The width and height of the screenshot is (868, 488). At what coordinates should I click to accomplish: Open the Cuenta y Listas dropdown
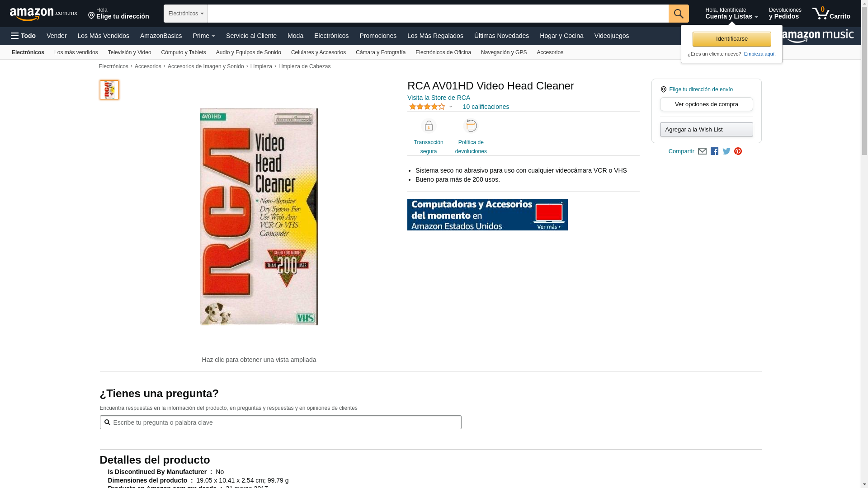pyautogui.click(x=731, y=14)
